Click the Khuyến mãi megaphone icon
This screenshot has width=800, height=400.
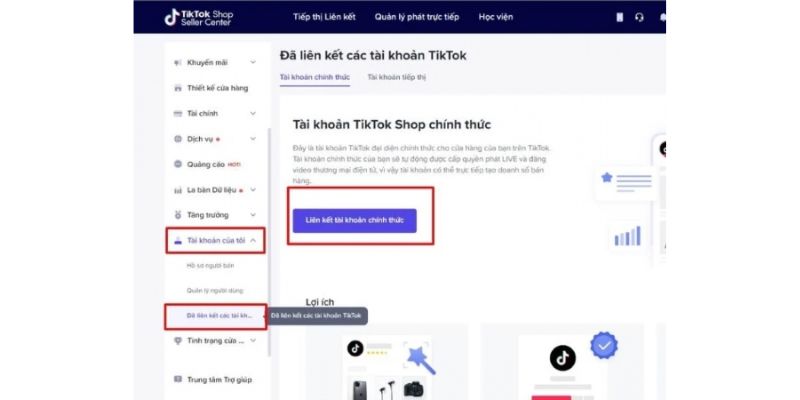tap(178, 63)
